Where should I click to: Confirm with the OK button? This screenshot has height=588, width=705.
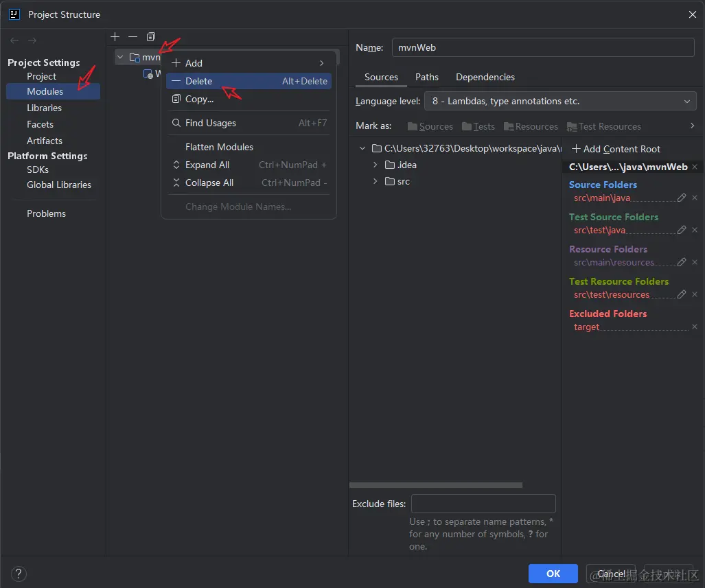(553, 574)
